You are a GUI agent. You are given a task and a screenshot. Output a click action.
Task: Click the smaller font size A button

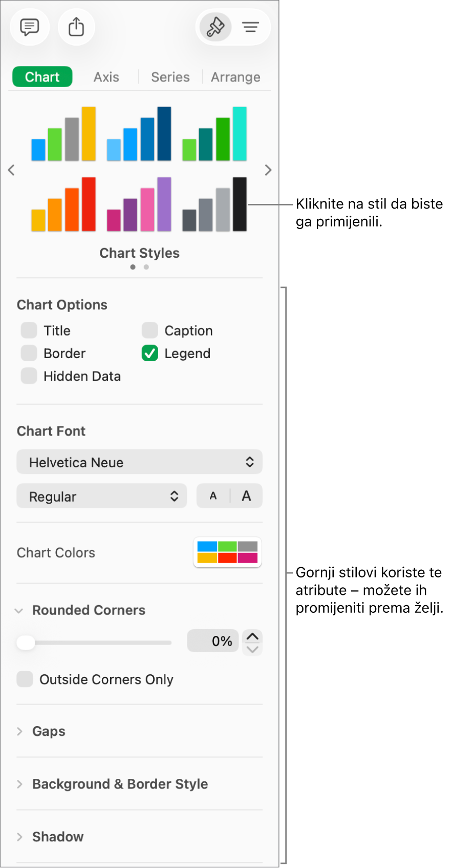(x=213, y=496)
